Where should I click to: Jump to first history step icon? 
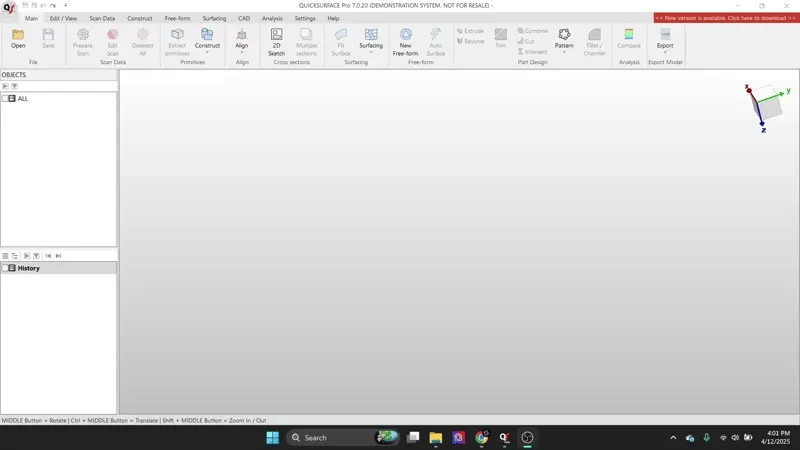point(48,256)
